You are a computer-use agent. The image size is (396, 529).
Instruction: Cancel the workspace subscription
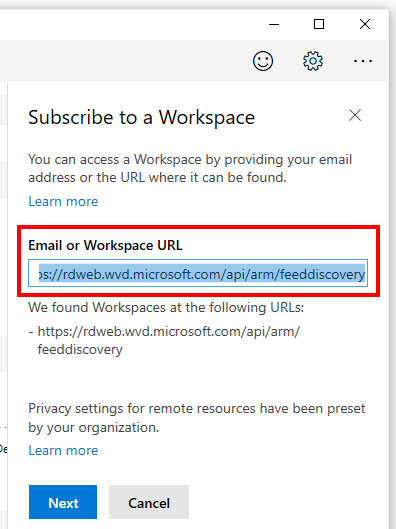coord(149,502)
